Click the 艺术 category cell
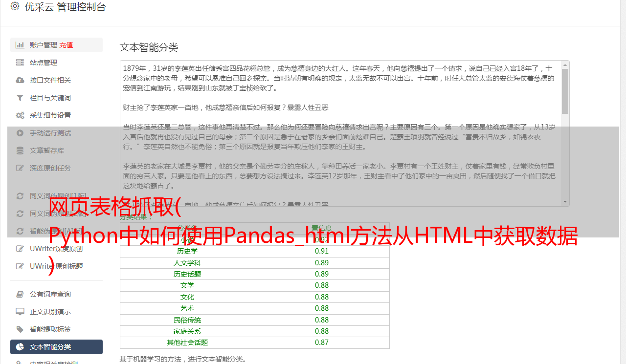 click(x=187, y=308)
